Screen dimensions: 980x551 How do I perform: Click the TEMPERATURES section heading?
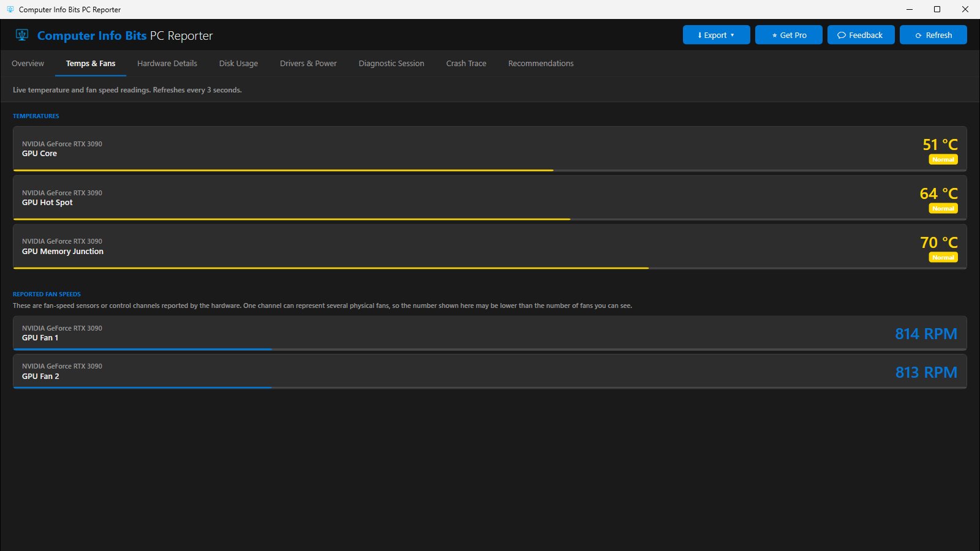pos(36,116)
